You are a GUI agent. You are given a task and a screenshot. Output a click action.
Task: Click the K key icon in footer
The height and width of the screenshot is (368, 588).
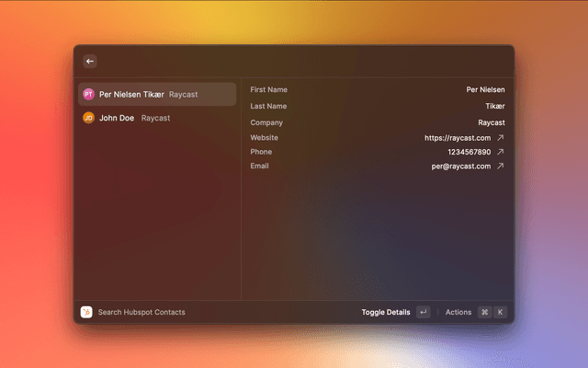coord(501,312)
